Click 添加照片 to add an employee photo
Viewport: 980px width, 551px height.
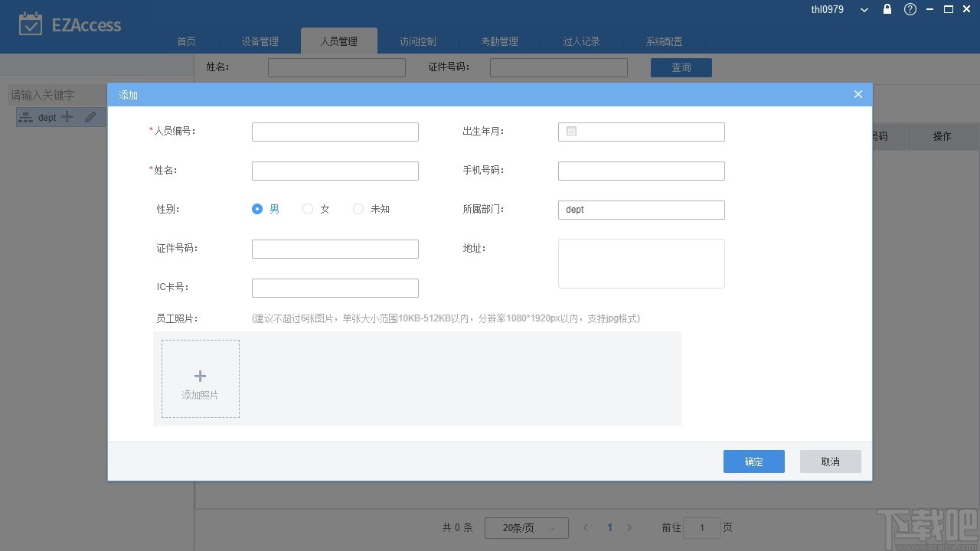click(x=200, y=378)
